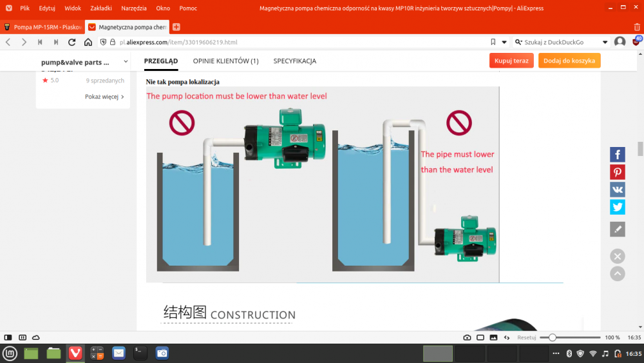The width and height of the screenshot is (644, 363).
Task: Share the product on Facebook
Action: (617, 155)
